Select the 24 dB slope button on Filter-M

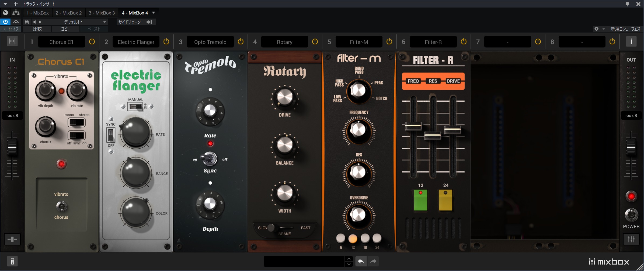[377, 238]
